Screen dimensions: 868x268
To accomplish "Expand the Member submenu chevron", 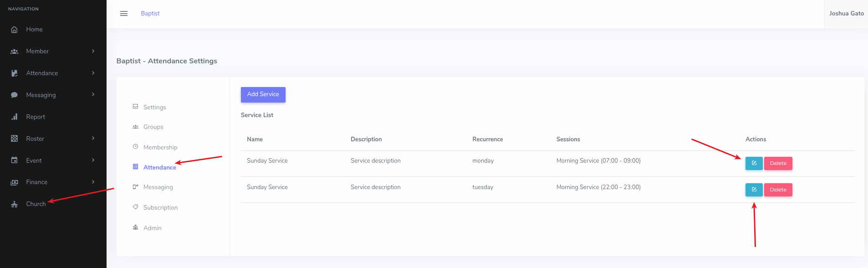I will [93, 51].
